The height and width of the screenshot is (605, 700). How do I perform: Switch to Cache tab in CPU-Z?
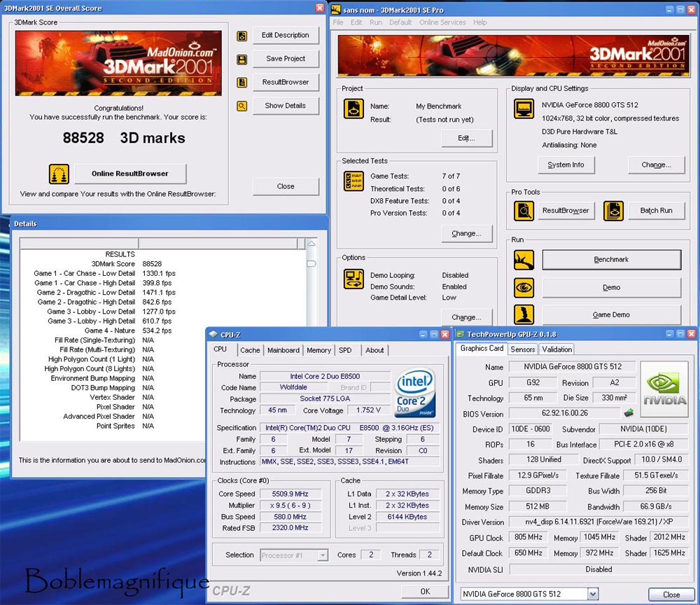pyautogui.click(x=250, y=351)
